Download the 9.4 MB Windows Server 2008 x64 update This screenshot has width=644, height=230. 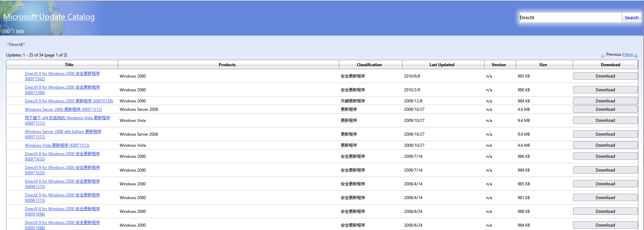coord(605,134)
